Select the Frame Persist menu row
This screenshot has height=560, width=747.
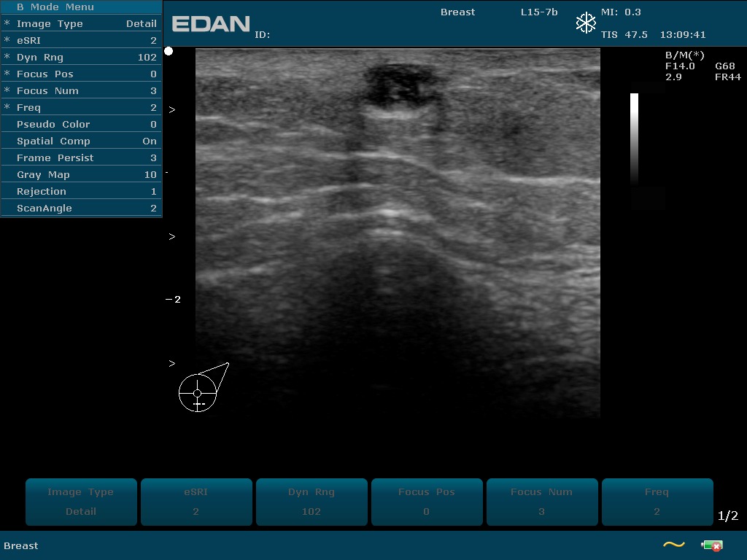point(82,158)
